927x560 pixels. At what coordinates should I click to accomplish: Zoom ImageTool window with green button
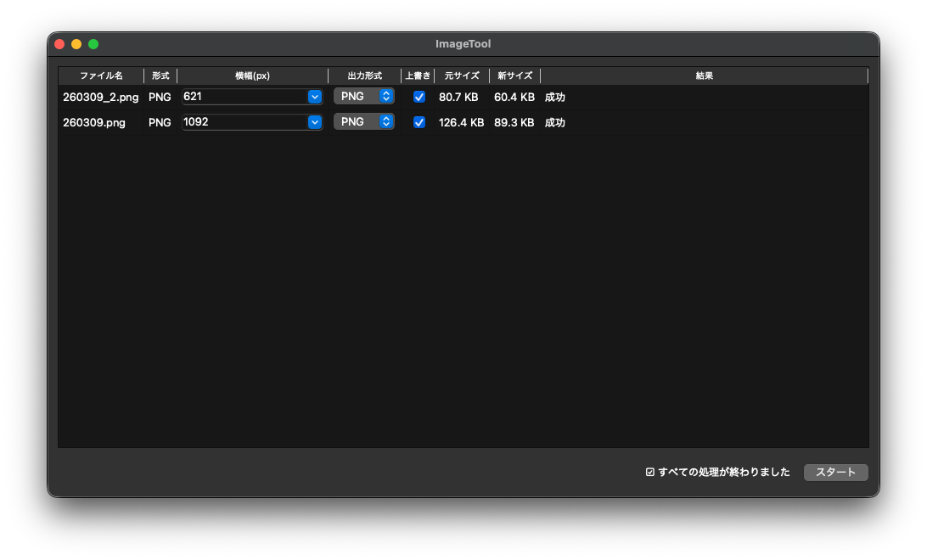click(x=93, y=44)
